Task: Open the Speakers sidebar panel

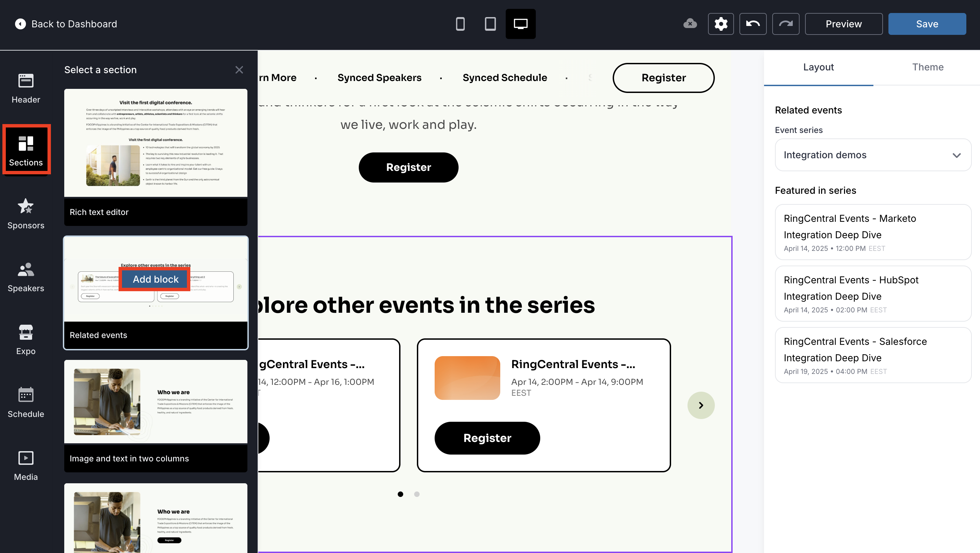Action: click(x=26, y=277)
